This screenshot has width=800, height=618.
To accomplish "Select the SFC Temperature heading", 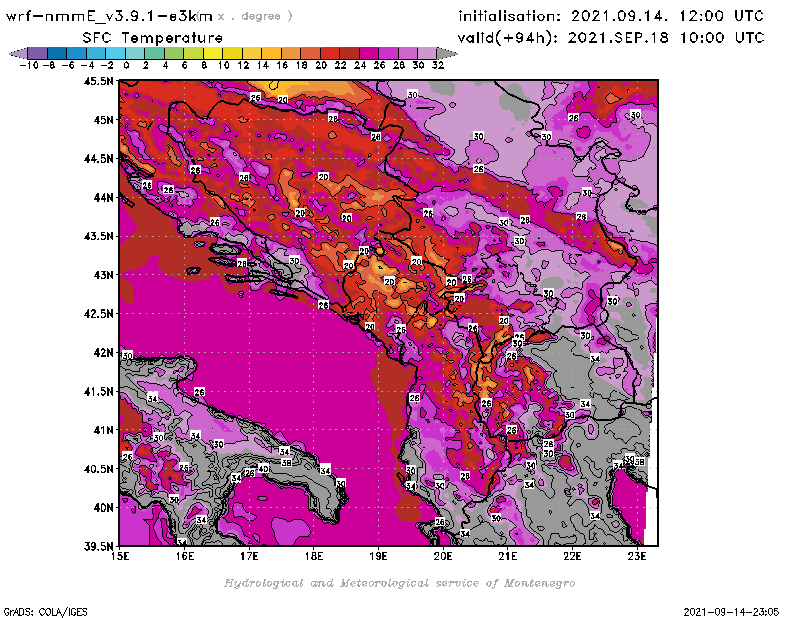I will (153, 38).
